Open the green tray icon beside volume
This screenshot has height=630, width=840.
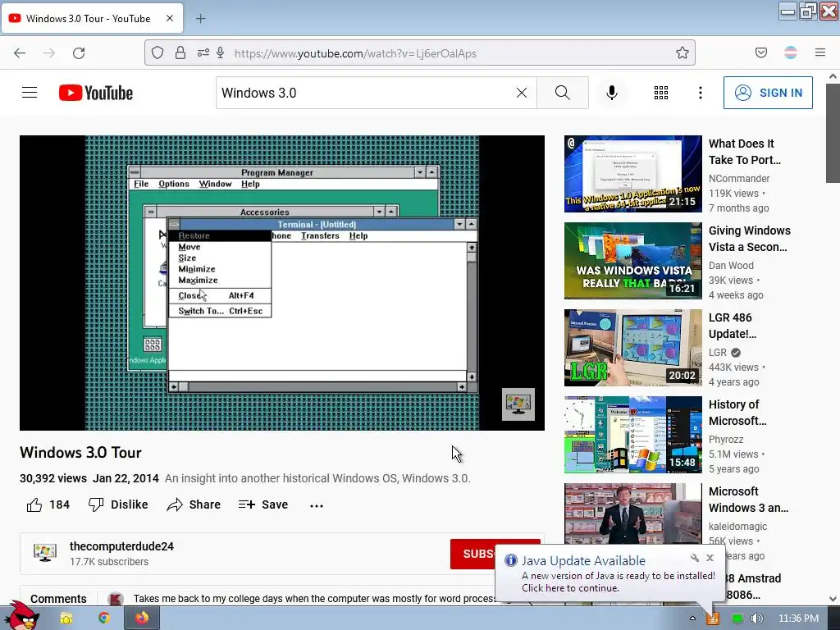737,619
